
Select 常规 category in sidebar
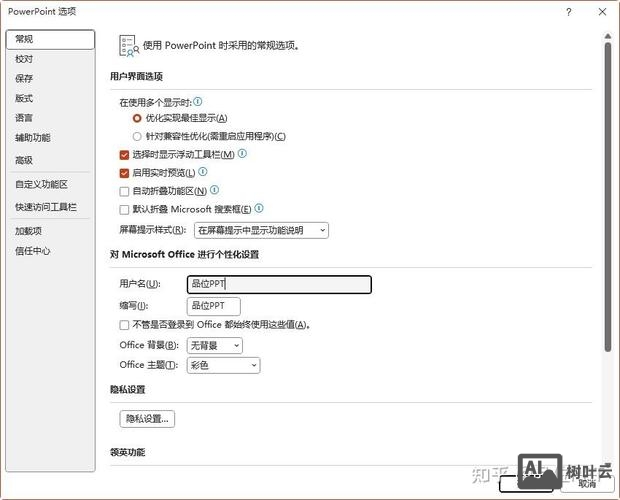[x=51, y=39]
